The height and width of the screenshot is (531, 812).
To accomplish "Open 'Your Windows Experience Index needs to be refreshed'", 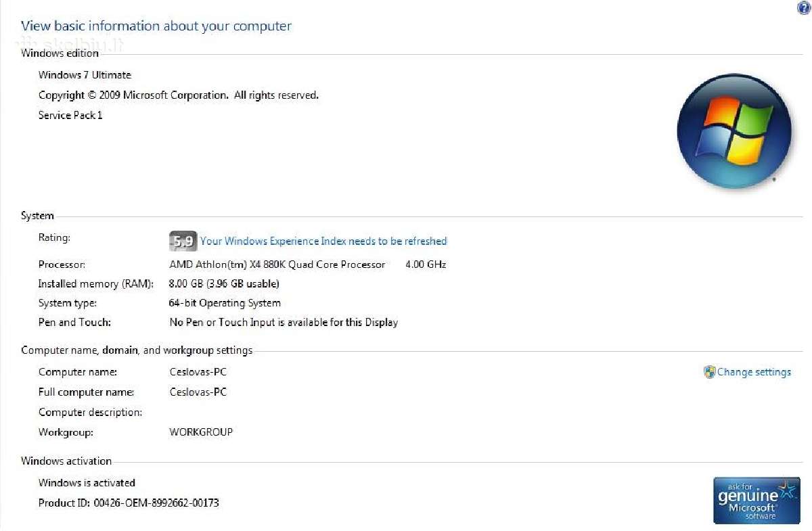I will coord(323,241).
